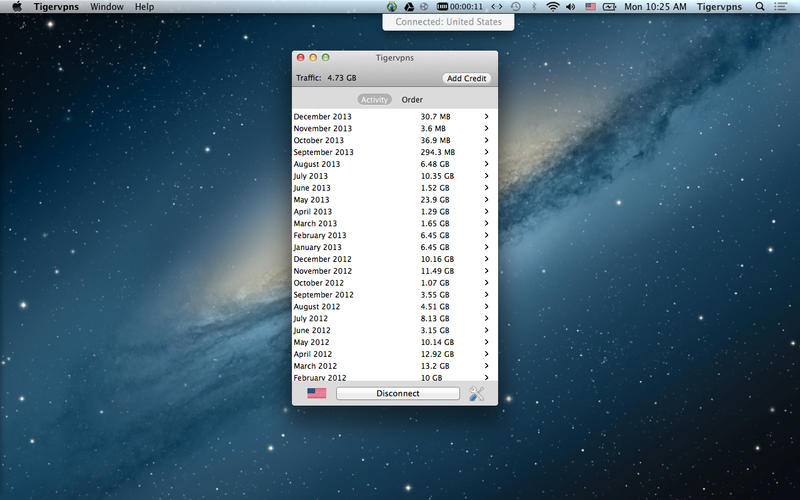Select the October 2012 row

pos(394,283)
